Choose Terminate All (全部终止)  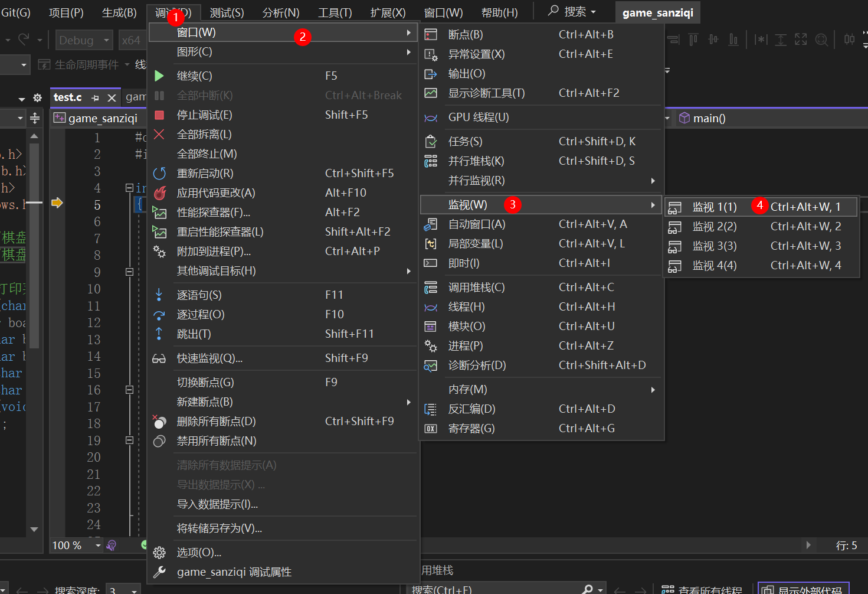[283, 154]
